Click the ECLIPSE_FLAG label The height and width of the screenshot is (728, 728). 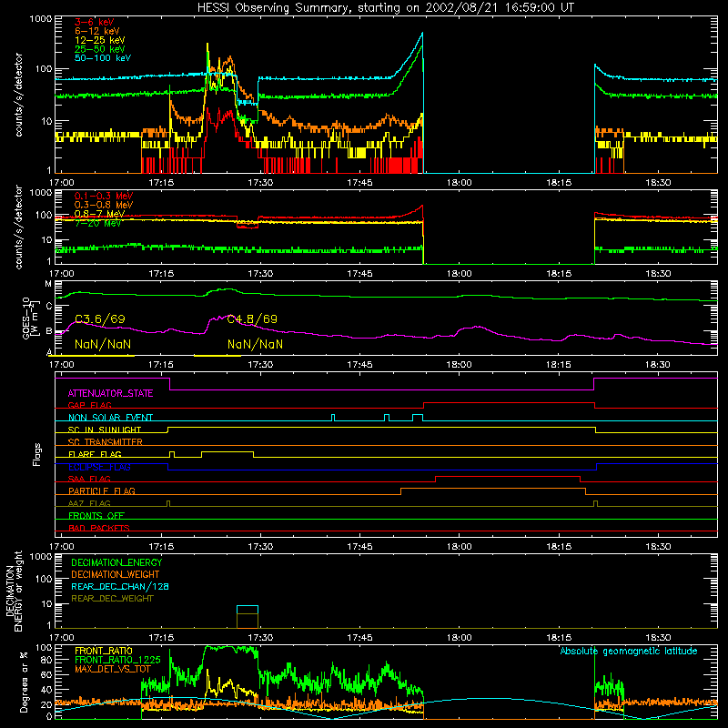(x=99, y=467)
